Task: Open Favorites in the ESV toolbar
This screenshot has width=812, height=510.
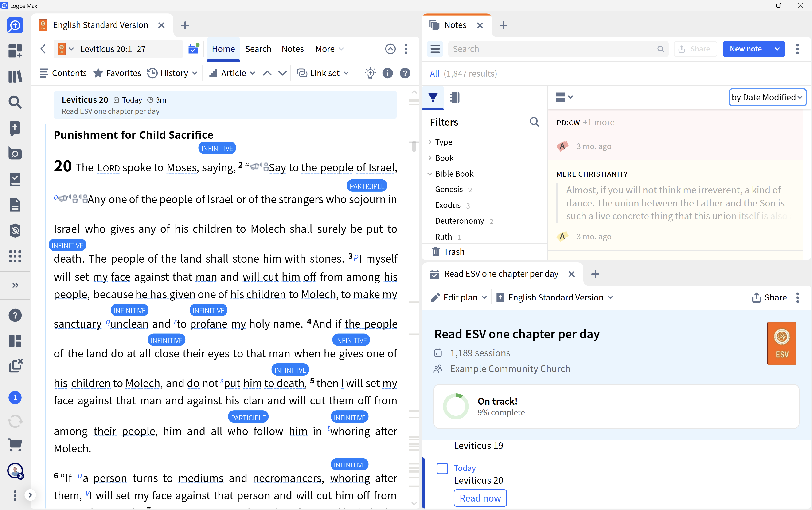Action: [x=117, y=73]
